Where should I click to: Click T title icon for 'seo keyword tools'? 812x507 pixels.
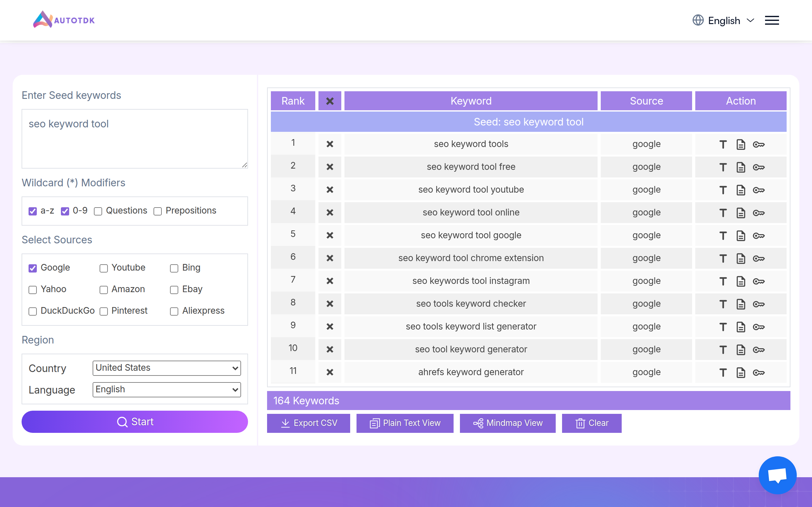pos(723,144)
